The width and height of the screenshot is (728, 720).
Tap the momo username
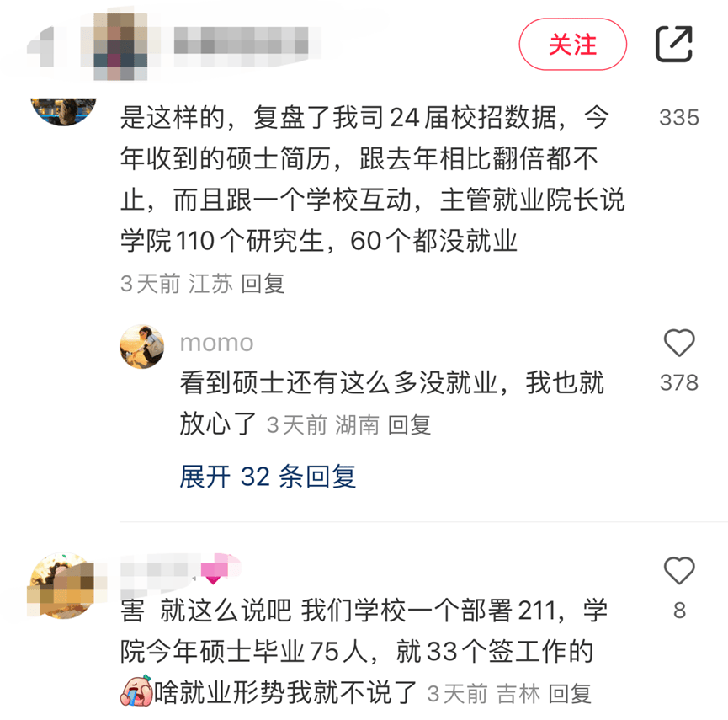(217, 343)
